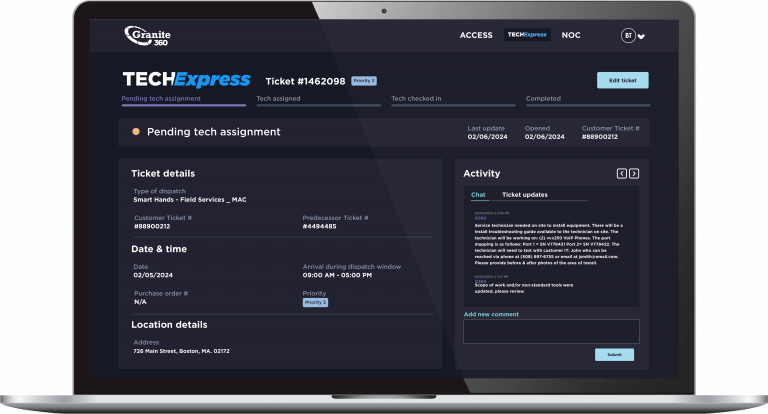Image resolution: width=768 pixels, height=414 pixels.
Task: Click the TECHExpress page title logo
Action: click(186, 79)
